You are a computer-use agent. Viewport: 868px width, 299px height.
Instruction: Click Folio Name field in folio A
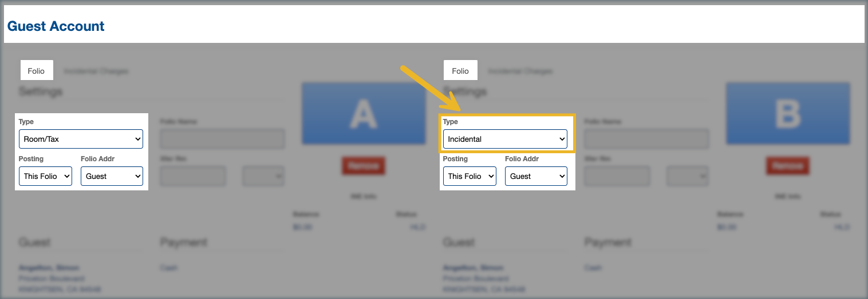point(222,139)
